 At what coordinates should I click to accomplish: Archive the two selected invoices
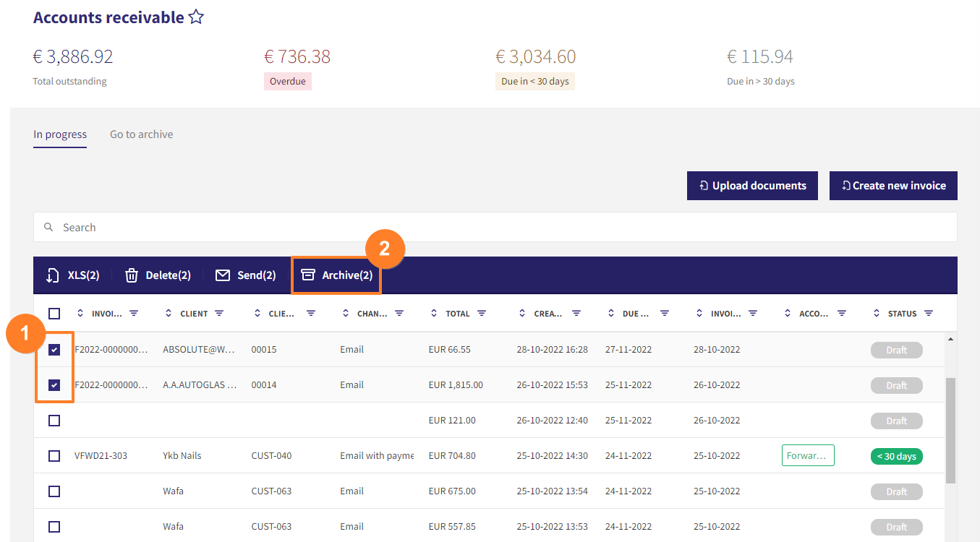click(336, 275)
